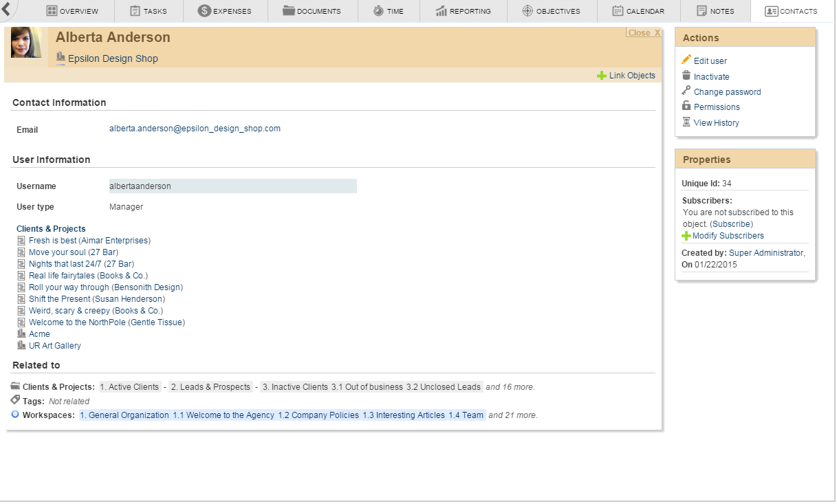Open the Fresh is best project
The width and height of the screenshot is (837, 504).
coord(52,241)
